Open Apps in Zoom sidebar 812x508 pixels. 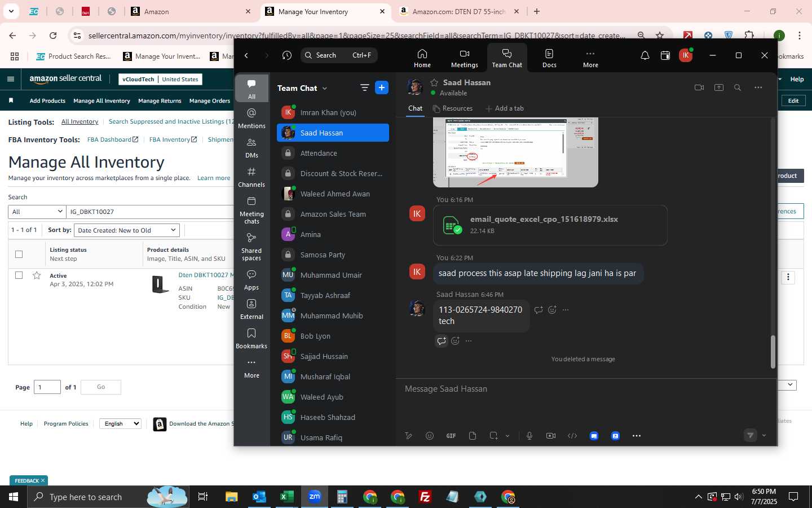pyautogui.click(x=251, y=280)
